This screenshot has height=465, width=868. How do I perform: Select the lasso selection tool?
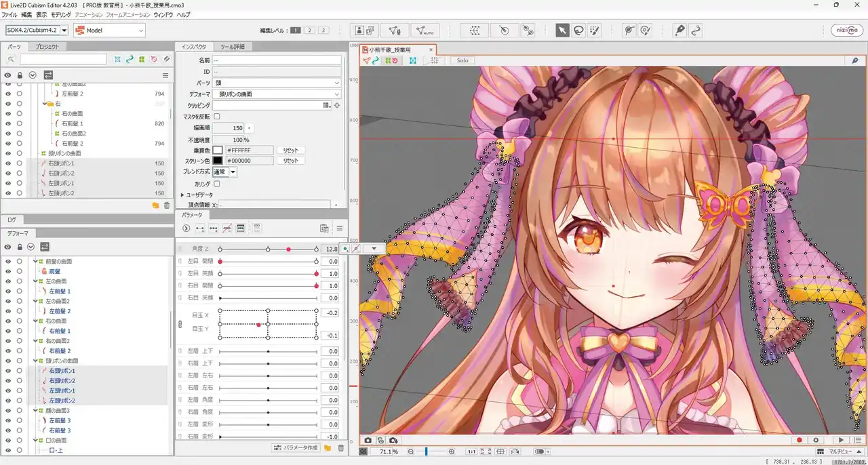coord(578,31)
